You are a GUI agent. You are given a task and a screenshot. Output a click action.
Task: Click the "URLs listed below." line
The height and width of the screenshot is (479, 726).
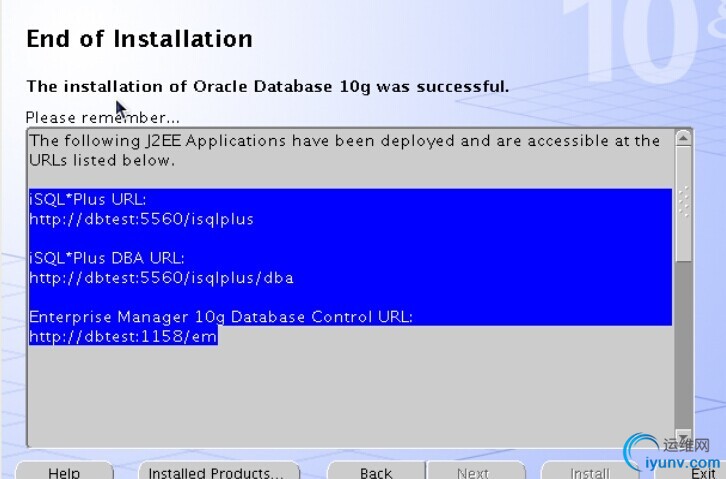click(102, 160)
